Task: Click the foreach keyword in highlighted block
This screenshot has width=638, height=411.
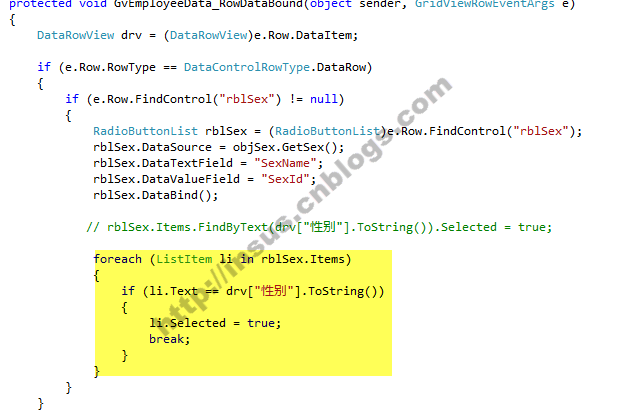Action: (118, 259)
